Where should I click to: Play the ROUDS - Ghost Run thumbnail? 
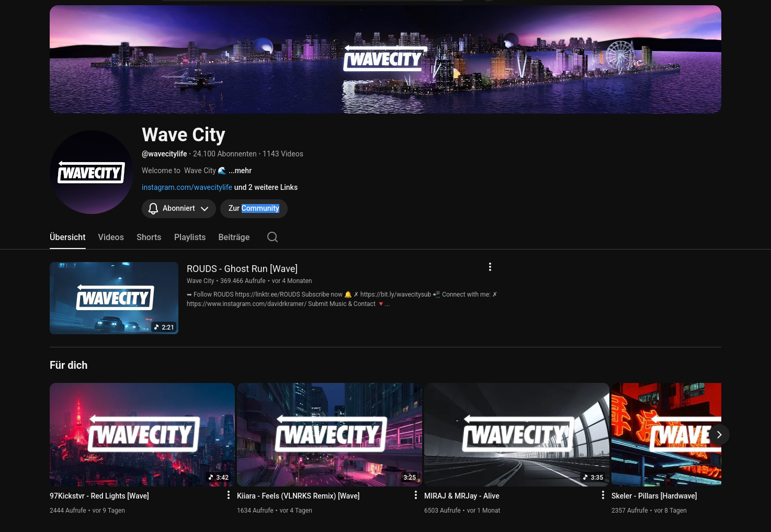point(114,298)
